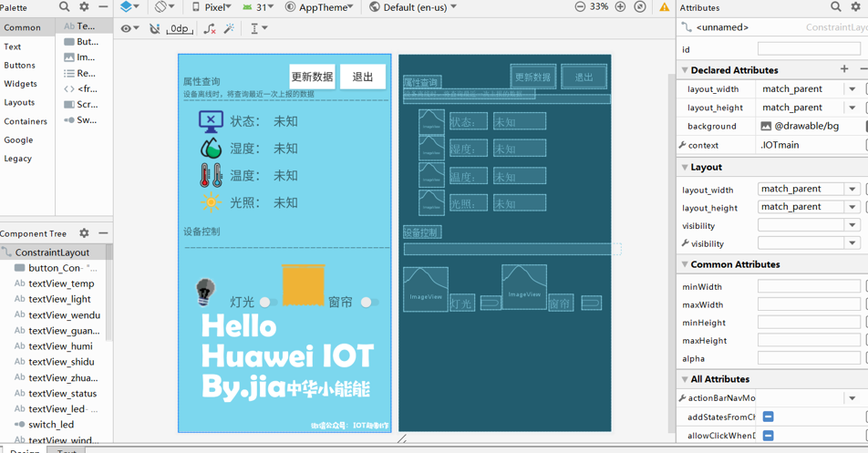Open API level 31 dropdown

click(x=258, y=7)
